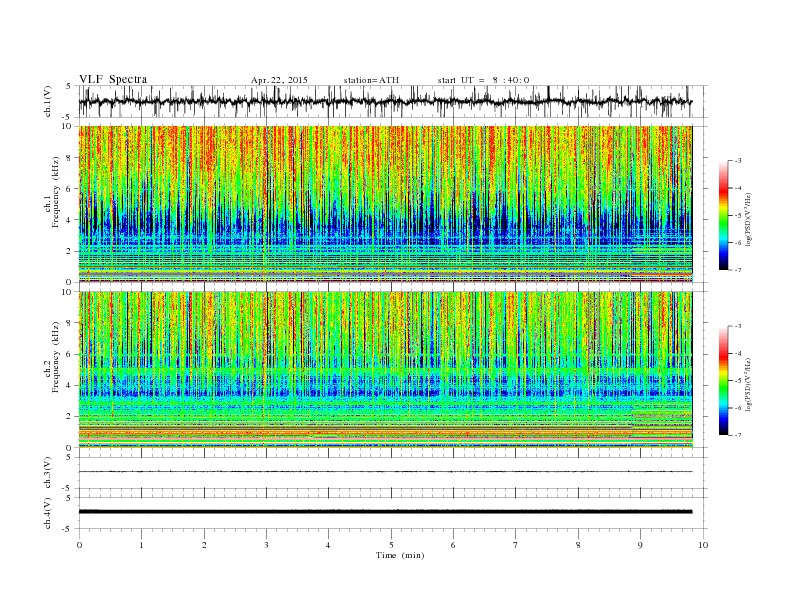Click inside the ch.1 frequency spectrogram

pyautogui.click(x=385, y=204)
